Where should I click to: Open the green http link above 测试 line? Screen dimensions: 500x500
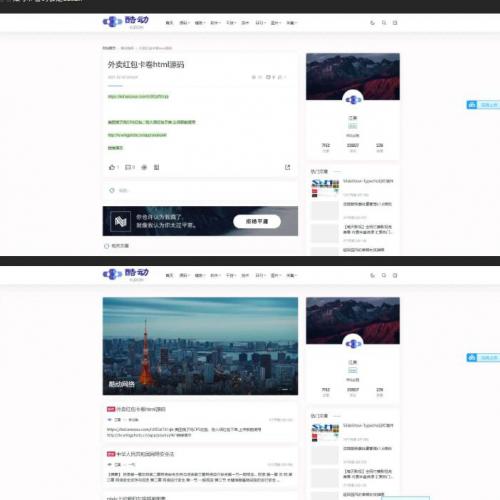point(137,135)
